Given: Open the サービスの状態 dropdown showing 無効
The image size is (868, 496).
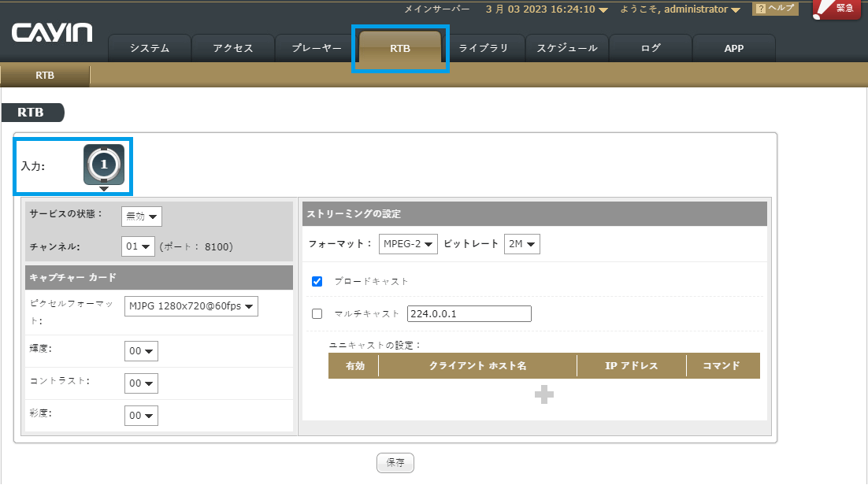Looking at the screenshot, I should point(142,217).
